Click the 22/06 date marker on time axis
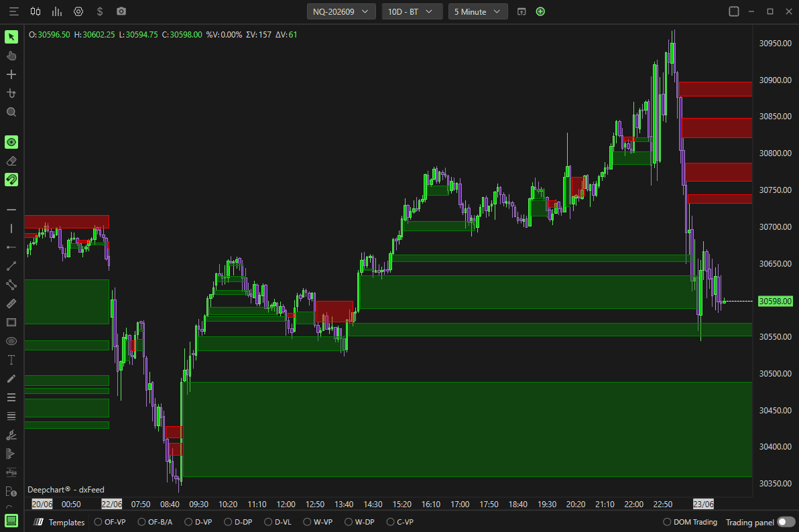 coord(111,504)
